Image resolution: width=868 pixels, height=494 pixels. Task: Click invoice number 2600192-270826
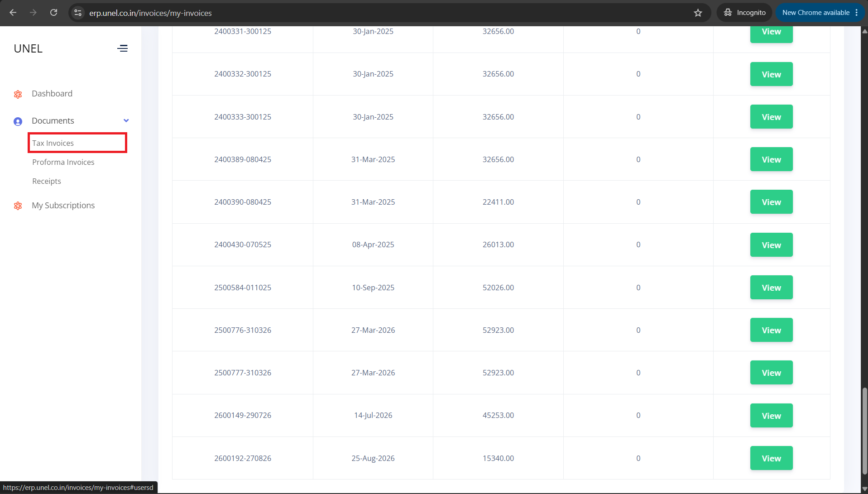(243, 458)
